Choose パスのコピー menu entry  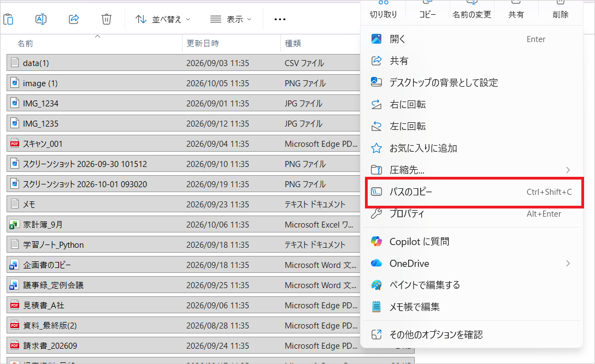pyautogui.click(x=472, y=192)
